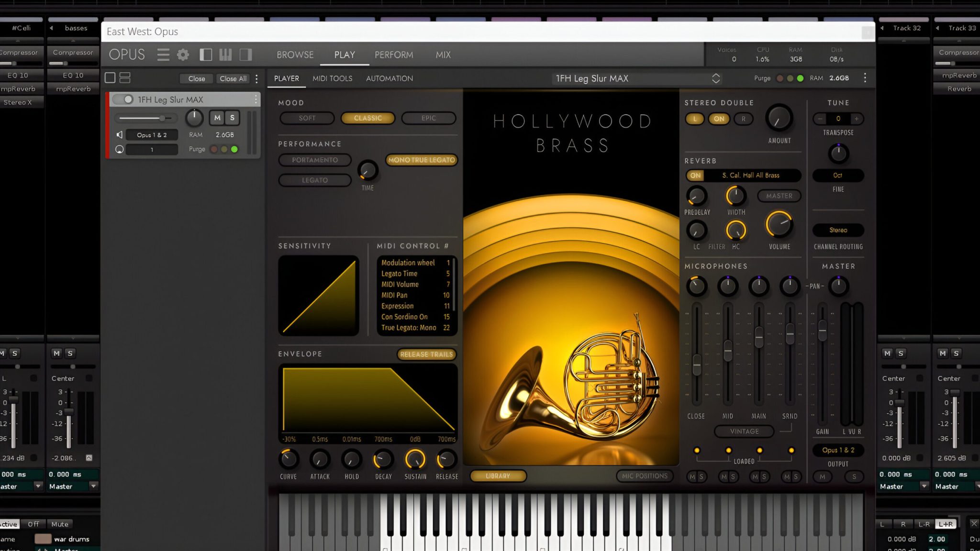Image resolution: width=980 pixels, height=551 pixels.
Task: Solo the instrument slot with S button
Action: 232,118
